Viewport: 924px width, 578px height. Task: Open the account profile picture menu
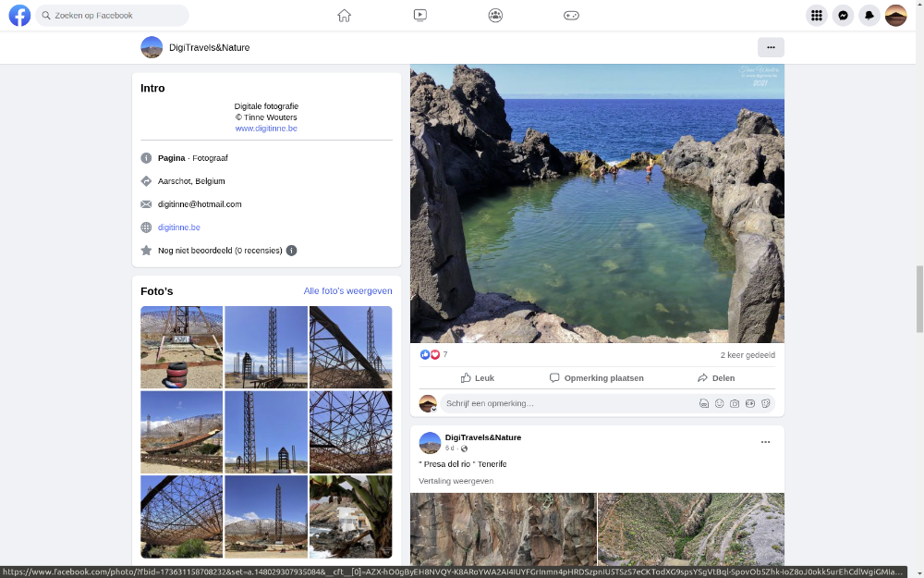pyautogui.click(x=895, y=16)
